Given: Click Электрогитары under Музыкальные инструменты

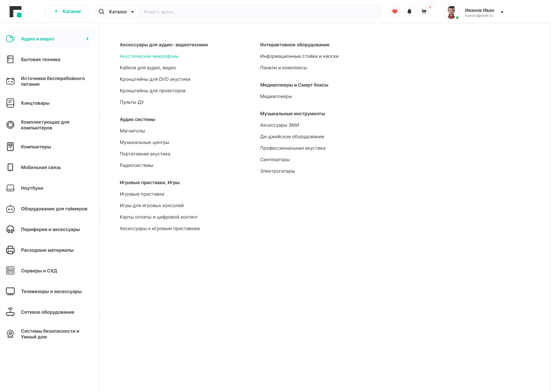Looking at the screenshot, I should pyautogui.click(x=277, y=171).
